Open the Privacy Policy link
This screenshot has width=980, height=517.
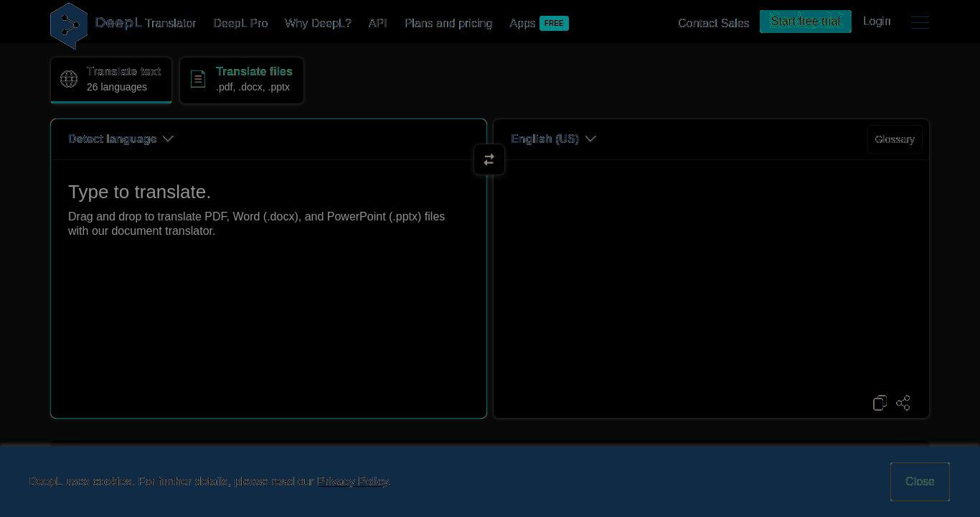[x=352, y=481]
